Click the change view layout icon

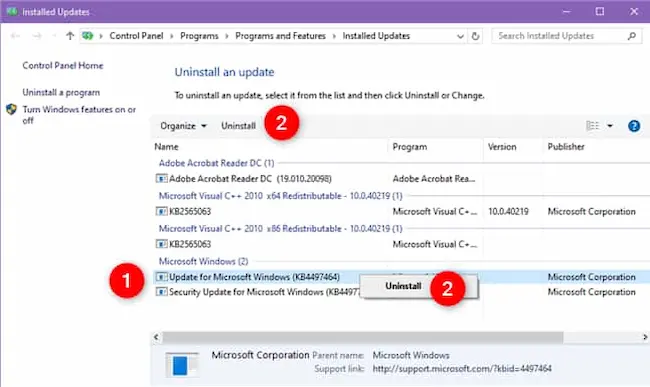tap(592, 126)
